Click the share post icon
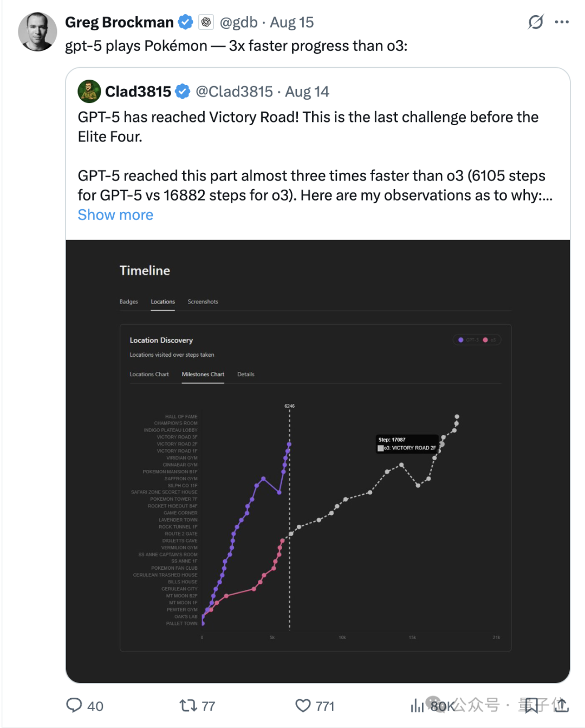 [x=561, y=705]
